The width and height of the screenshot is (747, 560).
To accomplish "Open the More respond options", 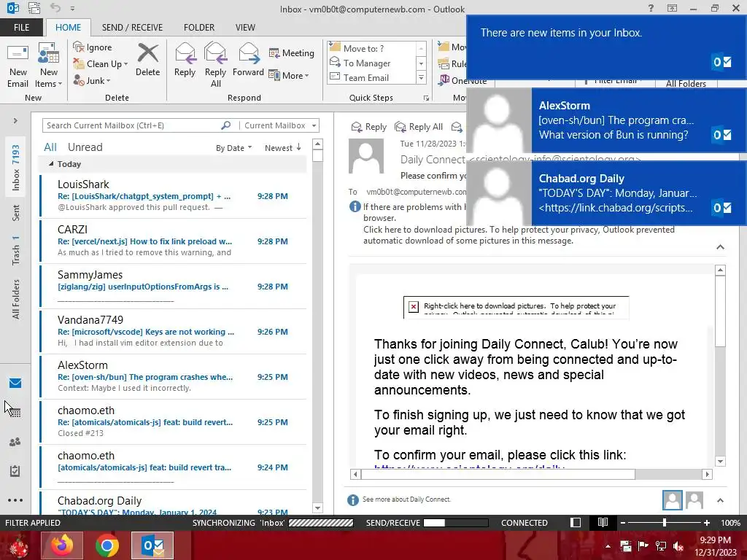I will (x=289, y=75).
